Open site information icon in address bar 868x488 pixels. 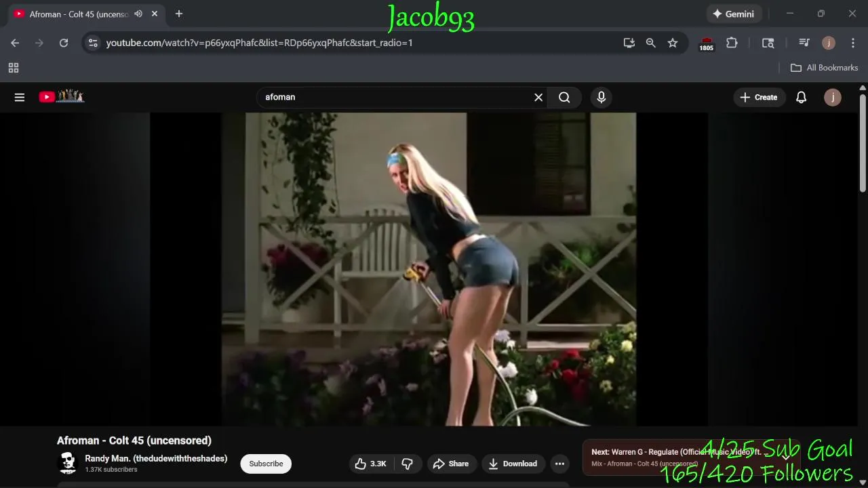[x=93, y=43]
